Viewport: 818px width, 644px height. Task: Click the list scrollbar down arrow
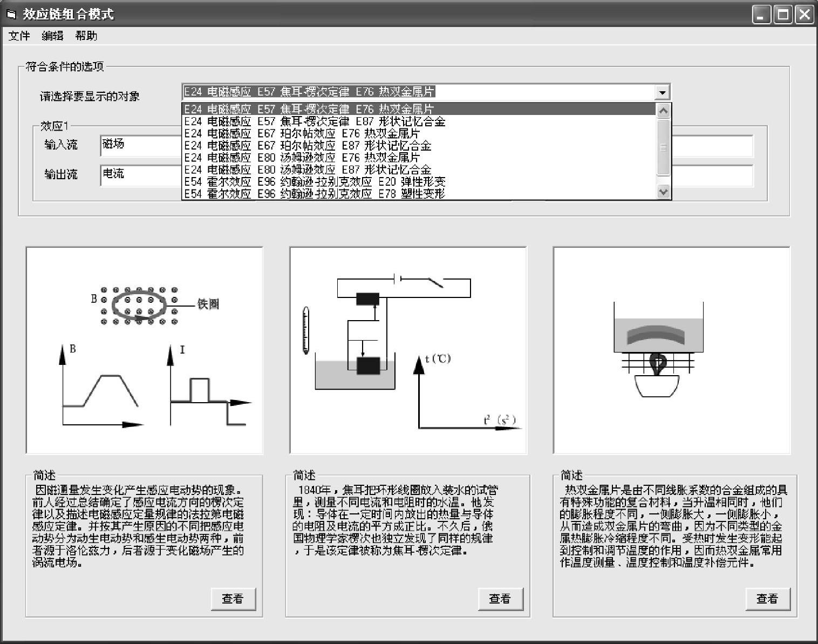663,192
